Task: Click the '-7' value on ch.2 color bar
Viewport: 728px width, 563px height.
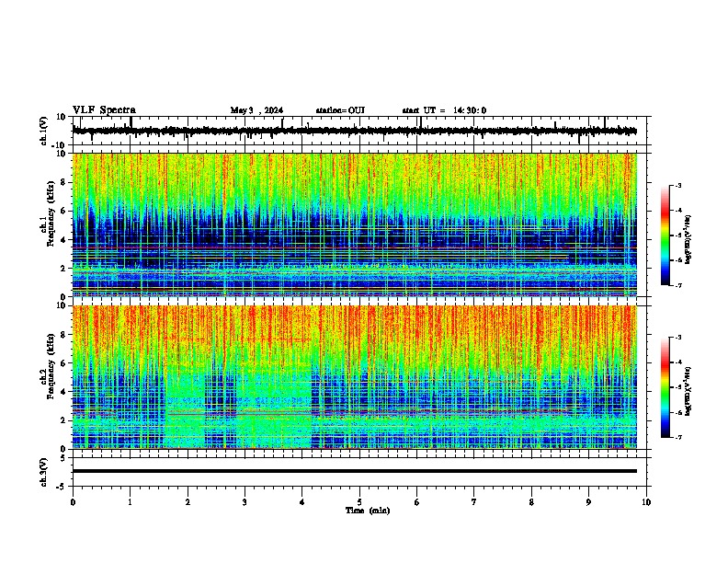Action: click(677, 438)
